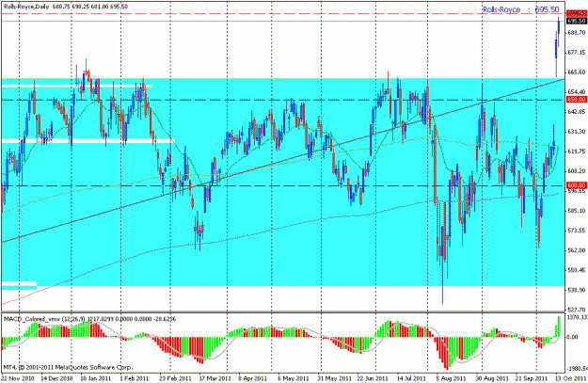588x383 pixels.
Task: Click the 527.70 price axis label
Action: click(x=577, y=310)
